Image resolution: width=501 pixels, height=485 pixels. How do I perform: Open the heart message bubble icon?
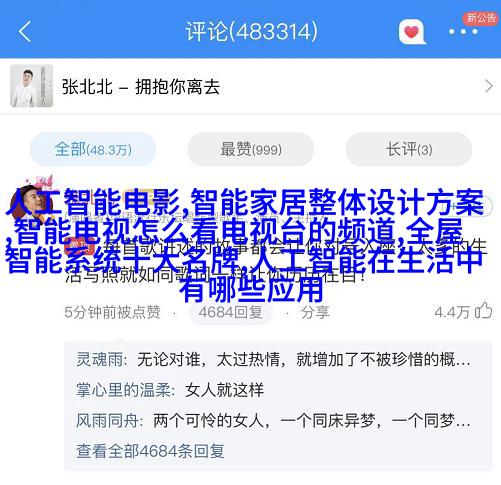click(412, 32)
